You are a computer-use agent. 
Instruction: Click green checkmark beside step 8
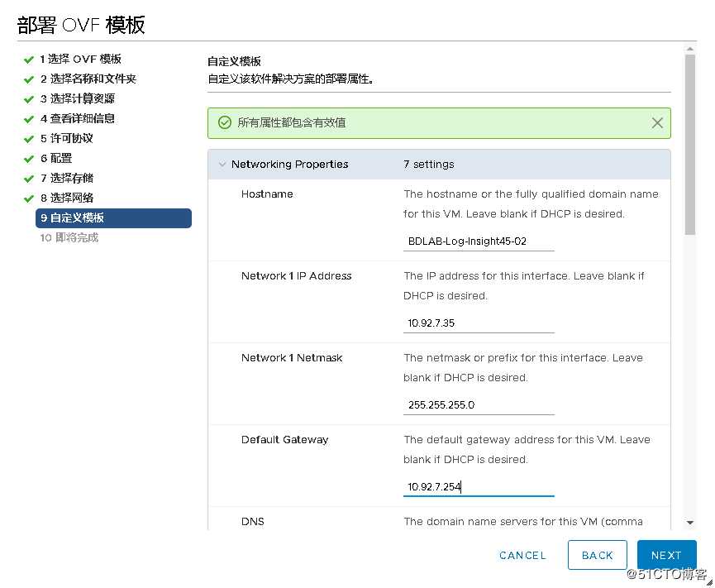(x=29, y=198)
